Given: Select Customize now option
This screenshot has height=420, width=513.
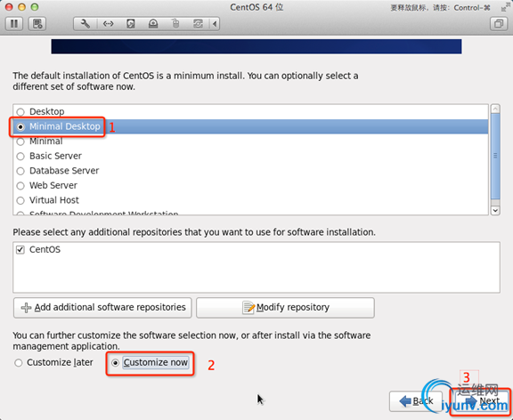Looking at the screenshot, I should click(x=115, y=363).
